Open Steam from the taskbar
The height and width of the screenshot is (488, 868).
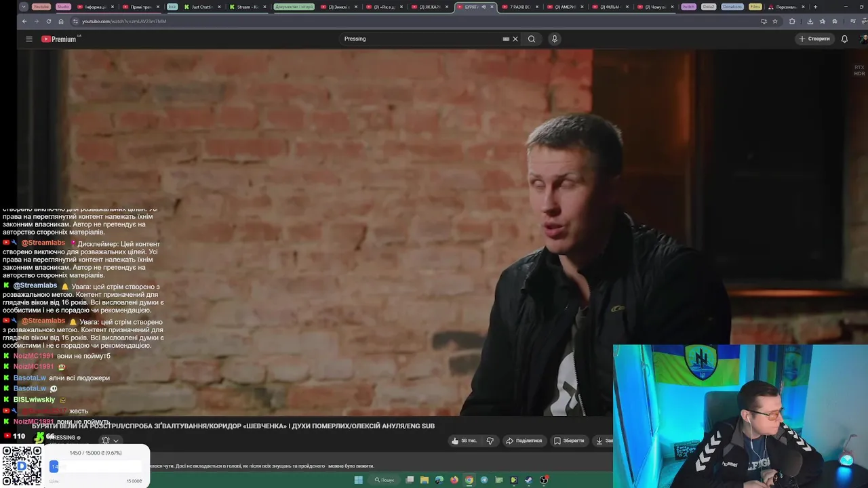529,480
